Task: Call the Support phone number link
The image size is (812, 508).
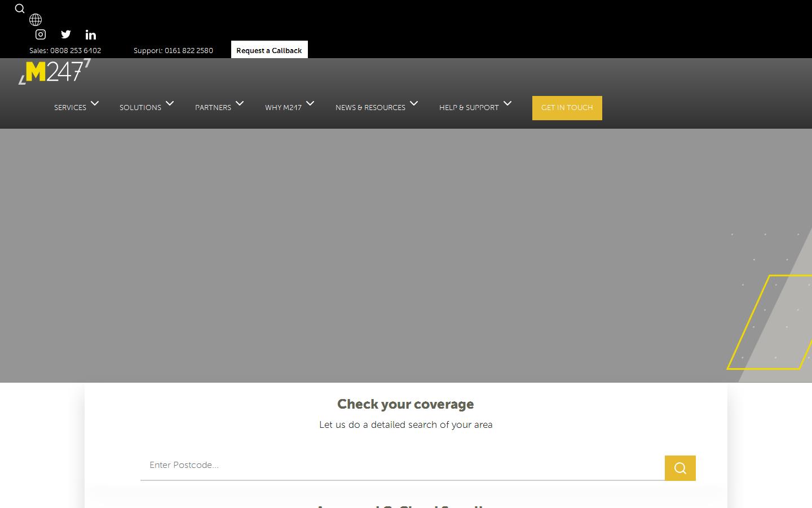Action: click(173, 51)
